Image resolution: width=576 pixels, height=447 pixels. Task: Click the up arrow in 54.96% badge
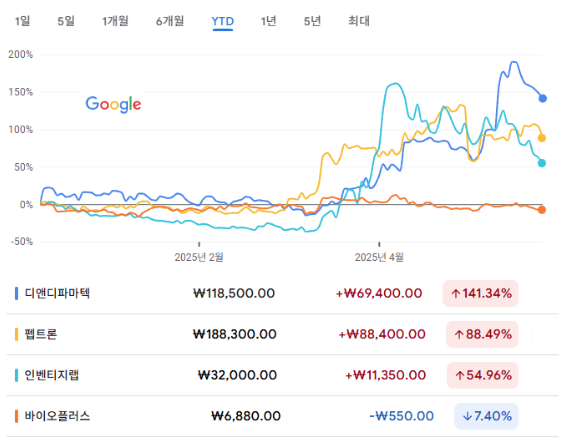[x=460, y=376]
